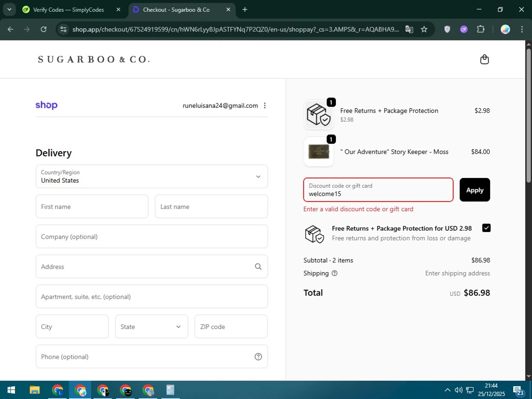Click the Package Protection product thumbnail
Image resolution: width=532 pixels, height=399 pixels.
tap(318, 115)
